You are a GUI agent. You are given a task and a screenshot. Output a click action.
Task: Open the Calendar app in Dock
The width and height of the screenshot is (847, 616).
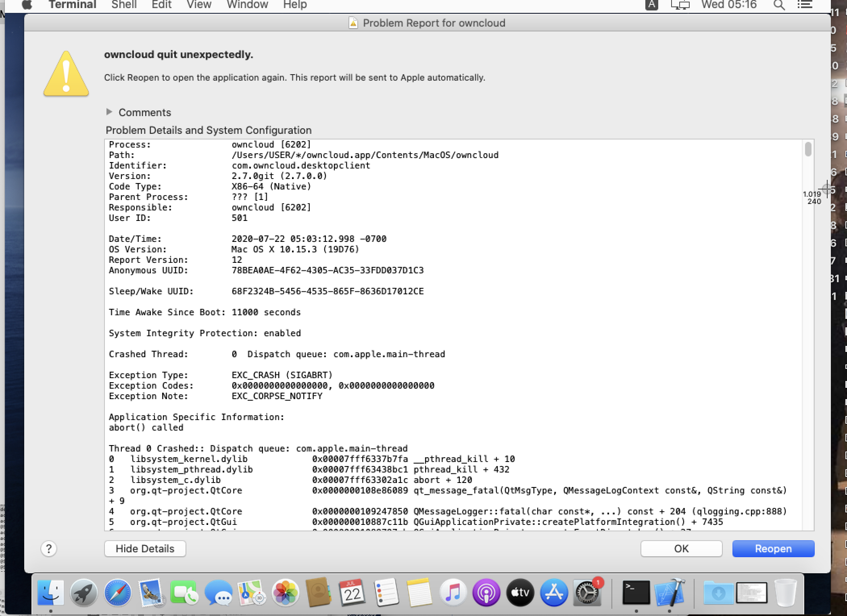click(x=352, y=593)
